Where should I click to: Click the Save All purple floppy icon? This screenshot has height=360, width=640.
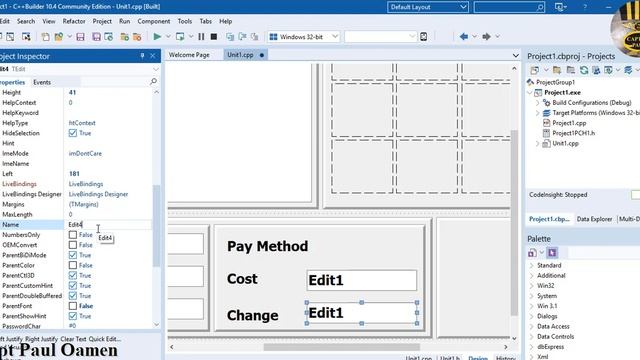(96, 37)
